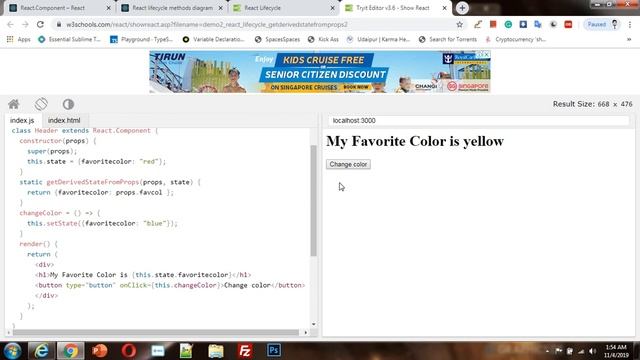This screenshot has width=640, height=360.
Task: Open Variable Declaratio... bookmark
Action: (213, 39)
